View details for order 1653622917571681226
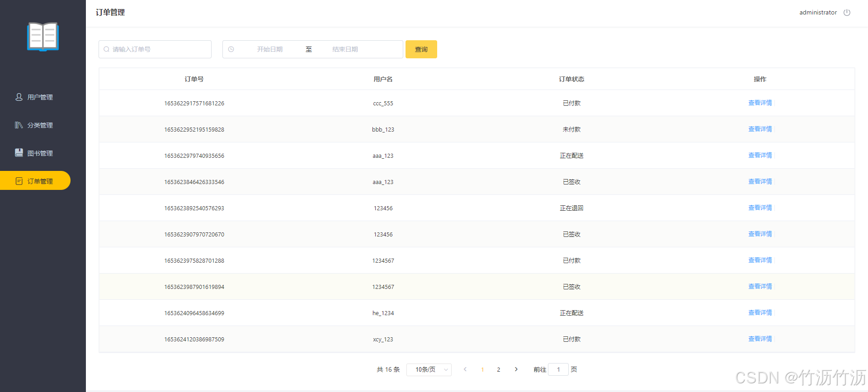This screenshot has height=392, width=868. 760,103
